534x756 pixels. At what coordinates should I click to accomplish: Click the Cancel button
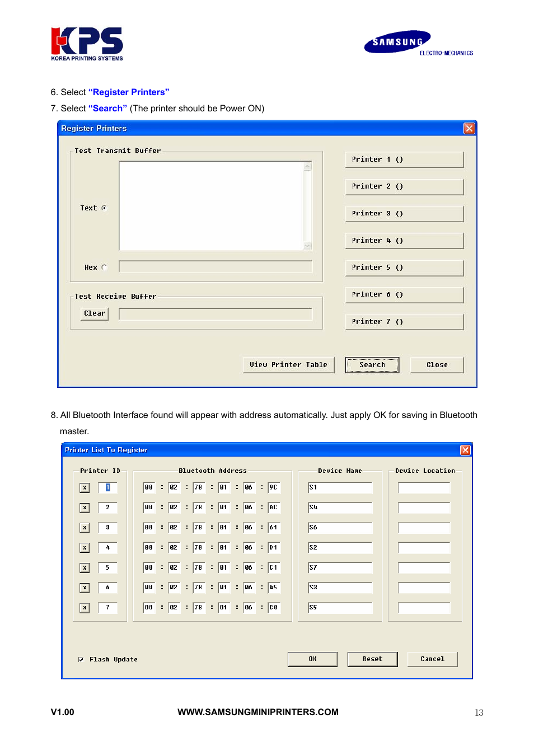click(432, 659)
